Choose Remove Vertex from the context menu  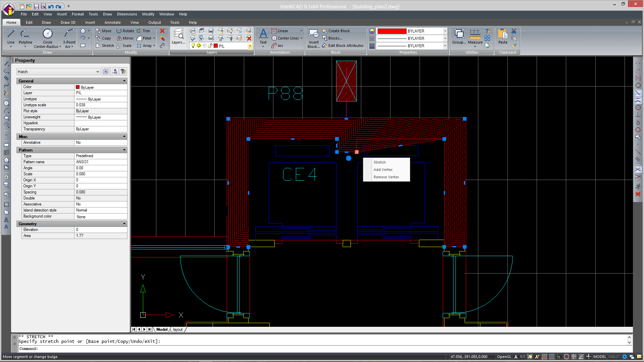click(386, 177)
